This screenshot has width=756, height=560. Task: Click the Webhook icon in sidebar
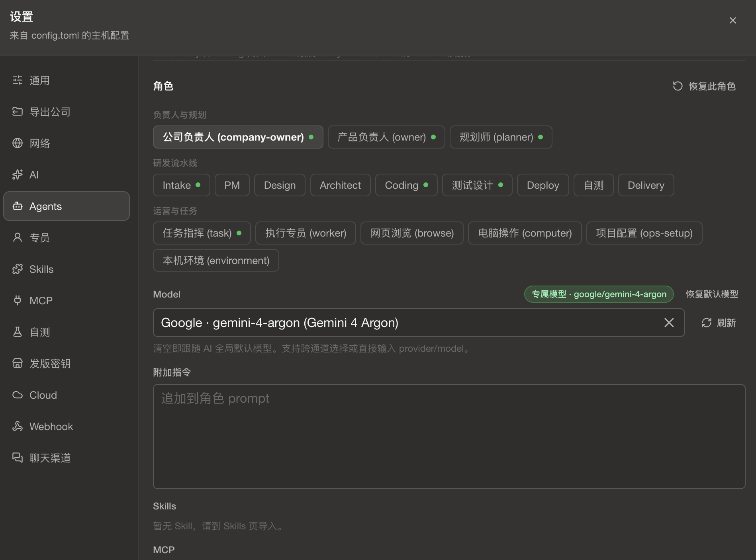[x=18, y=426]
